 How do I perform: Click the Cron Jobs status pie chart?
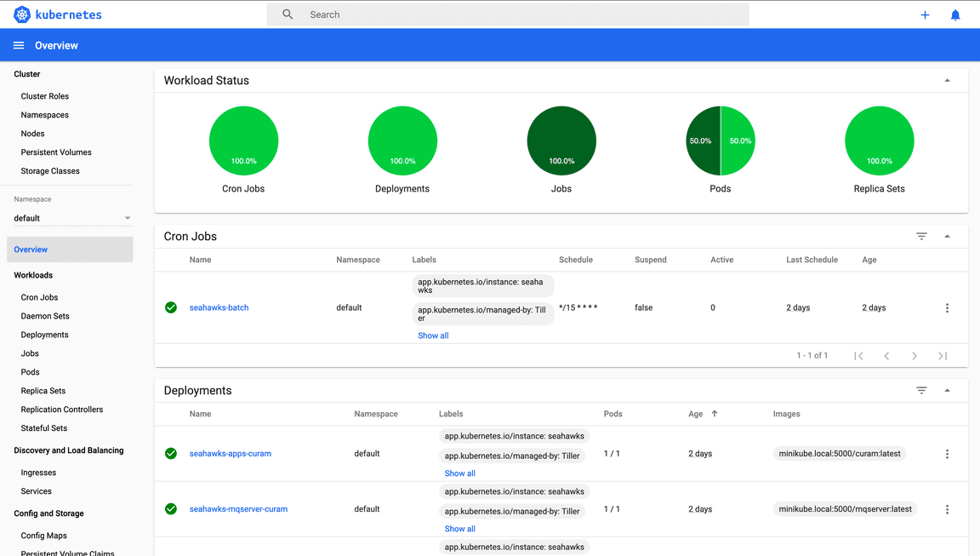pos(244,140)
